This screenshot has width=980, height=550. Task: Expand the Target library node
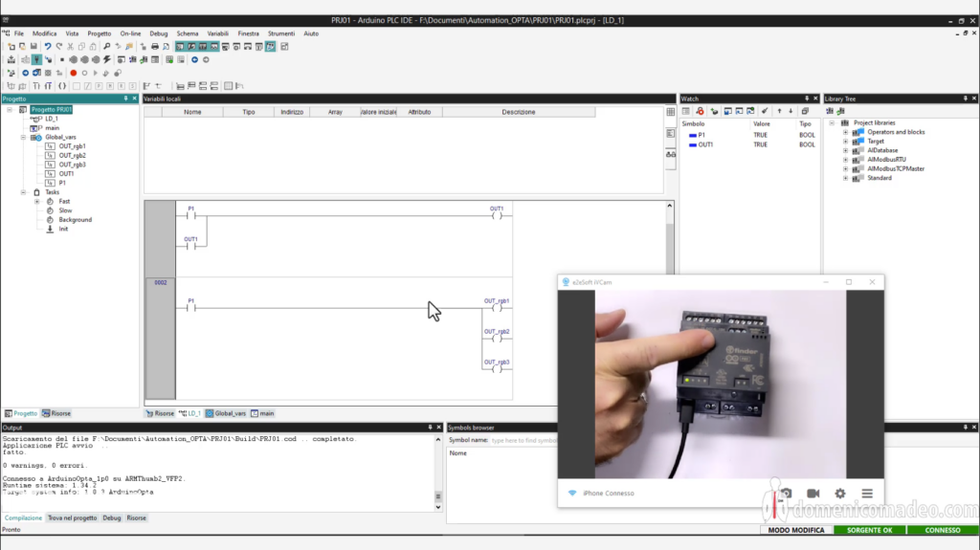coord(846,142)
